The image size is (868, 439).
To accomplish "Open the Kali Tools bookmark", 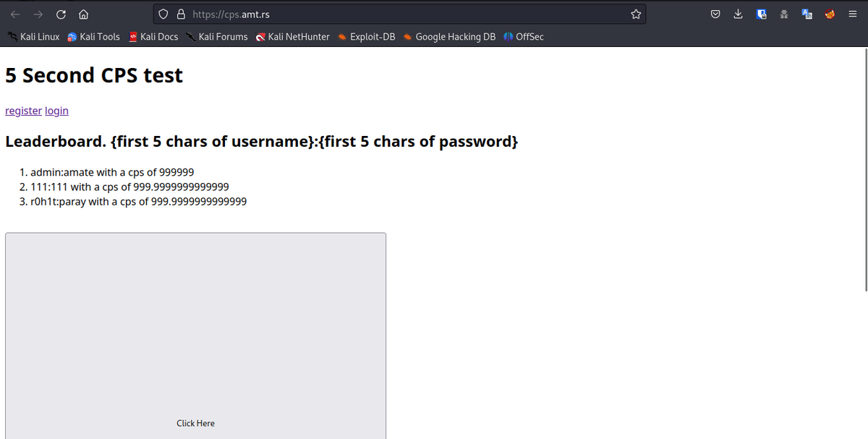I will coord(93,36).
